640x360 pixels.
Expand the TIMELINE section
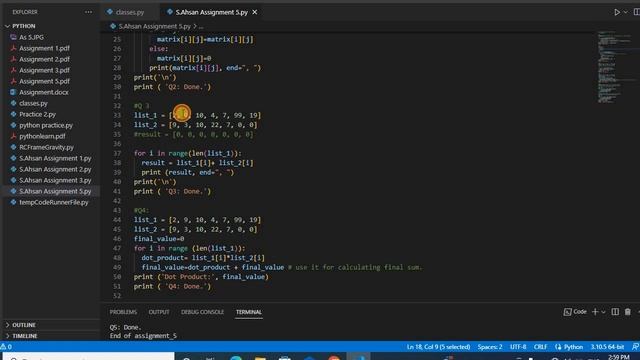pos(24,336)
